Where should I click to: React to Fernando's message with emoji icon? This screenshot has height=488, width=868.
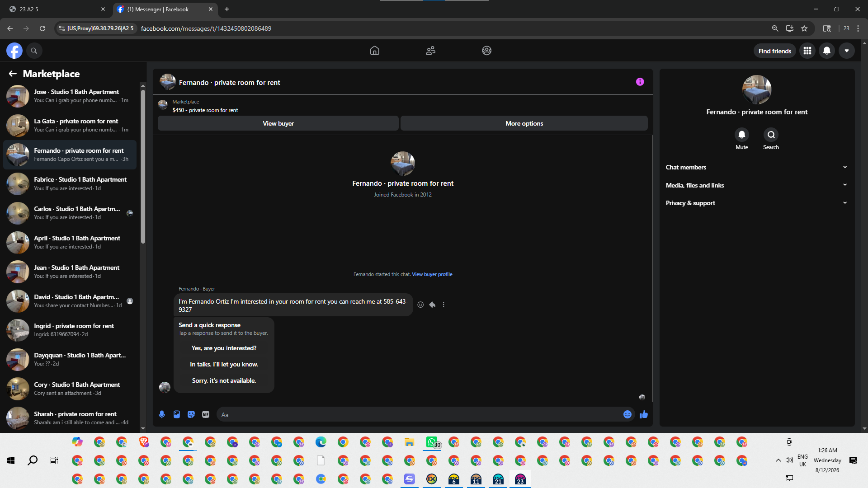(x=420, y=305)
